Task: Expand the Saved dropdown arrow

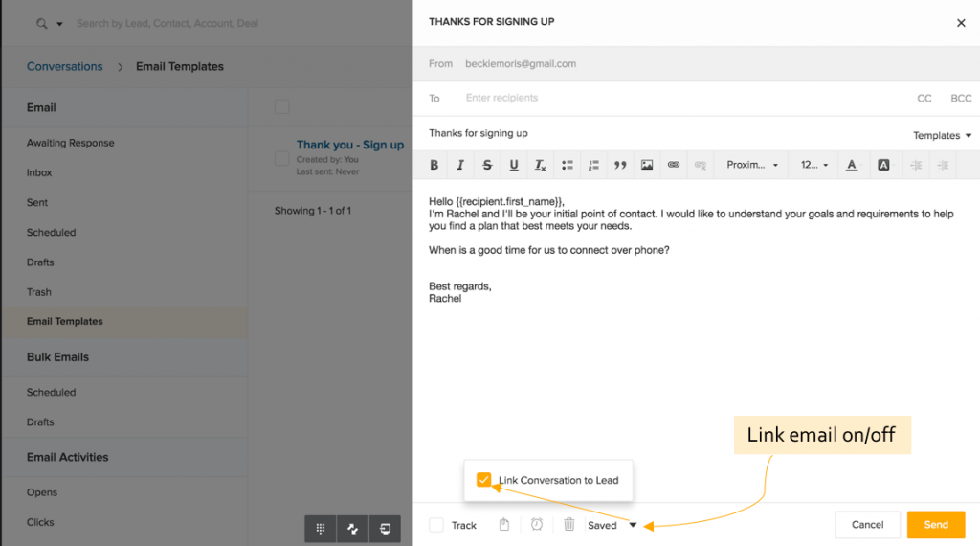Action: click(x=633, y=525)
